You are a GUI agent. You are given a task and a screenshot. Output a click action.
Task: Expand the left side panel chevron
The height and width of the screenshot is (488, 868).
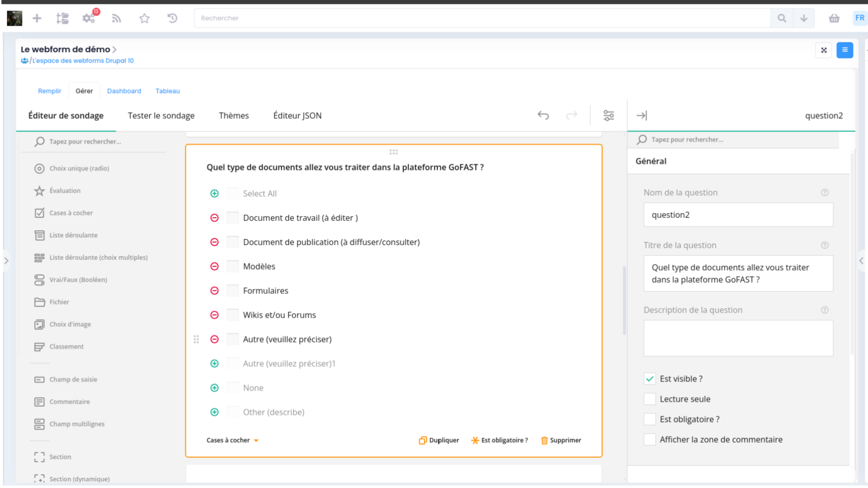(6, 261)
